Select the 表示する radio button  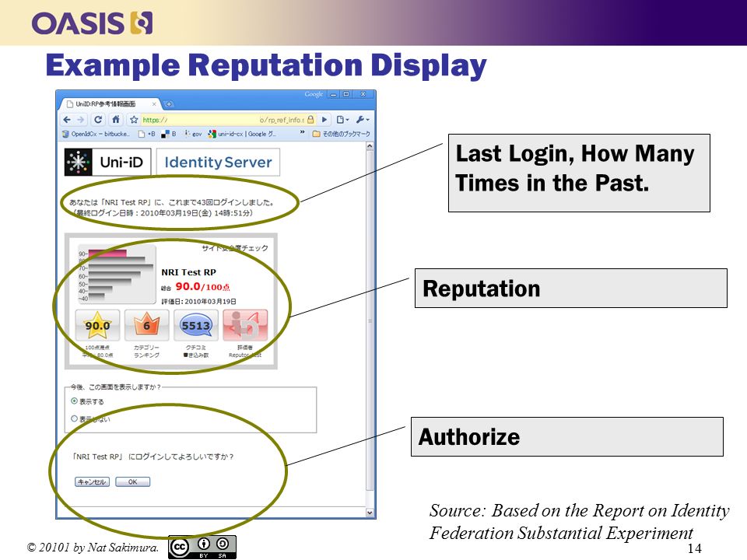point(75,401)
